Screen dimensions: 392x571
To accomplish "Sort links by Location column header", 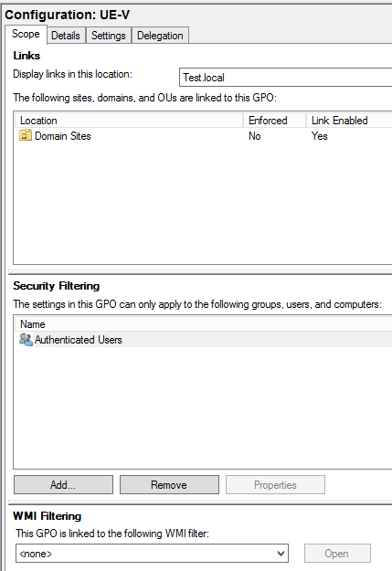I will click(129, 121).
